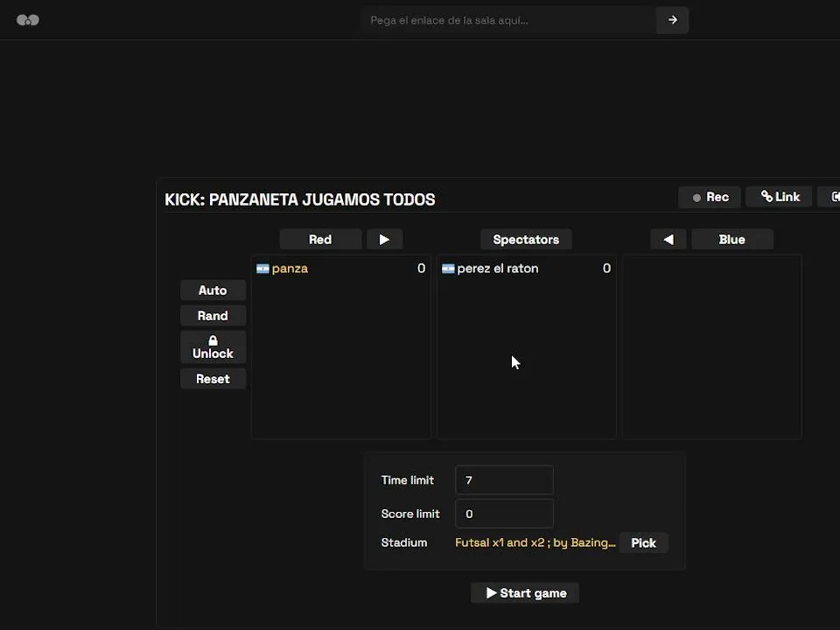Image resolution: width=840 pixels, height=630 pixels.
Task: Click the Argentina flag next to perez el raton
Action: [448, 269]
